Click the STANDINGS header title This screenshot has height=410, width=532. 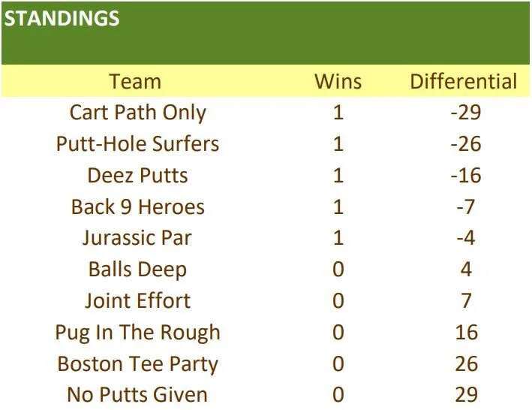[62, 18]
